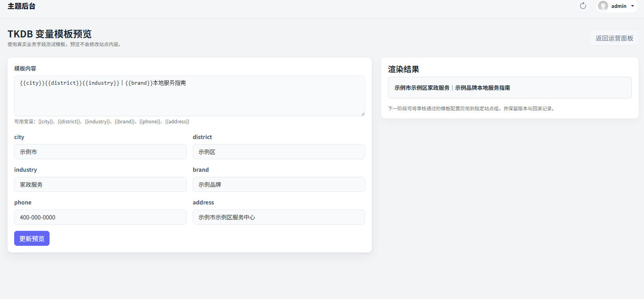Click the city field label
This screenshot has width=644, height=299.
(19, 137)
